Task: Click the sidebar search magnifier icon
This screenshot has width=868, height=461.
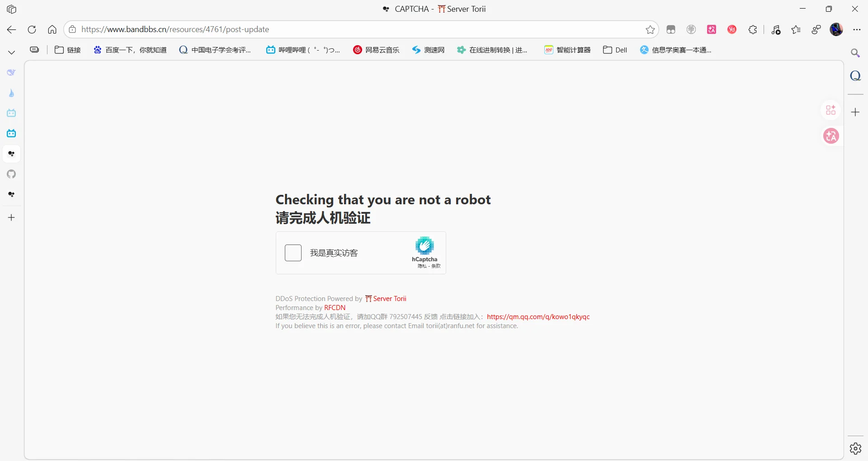Action: 855,53
